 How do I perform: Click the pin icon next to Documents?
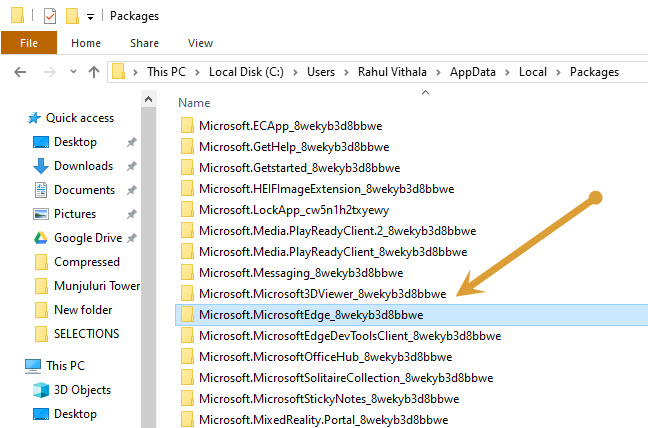132,190
